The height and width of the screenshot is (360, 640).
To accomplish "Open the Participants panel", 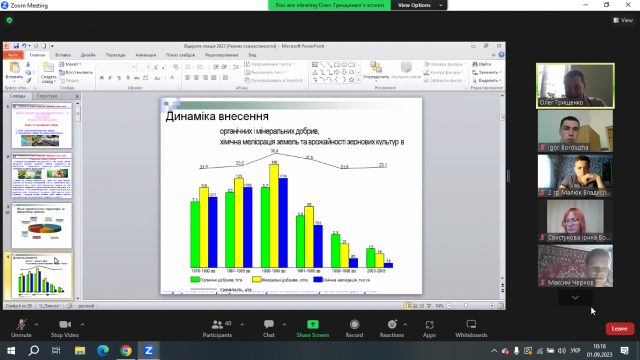I will tap(218, 328).
